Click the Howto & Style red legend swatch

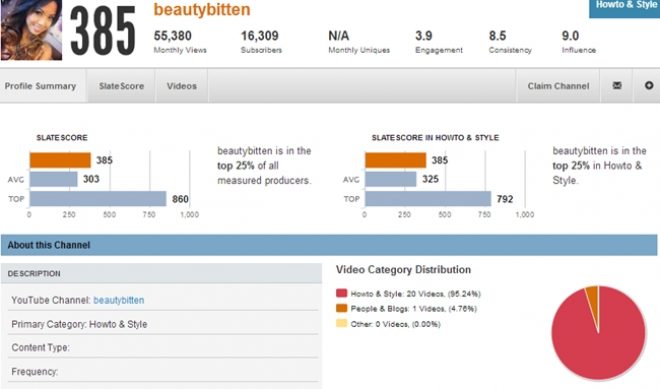click(341, 293)
